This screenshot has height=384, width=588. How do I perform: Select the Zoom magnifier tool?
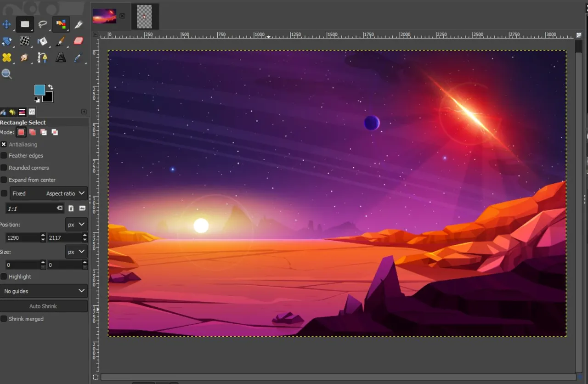tap(6, 74)
